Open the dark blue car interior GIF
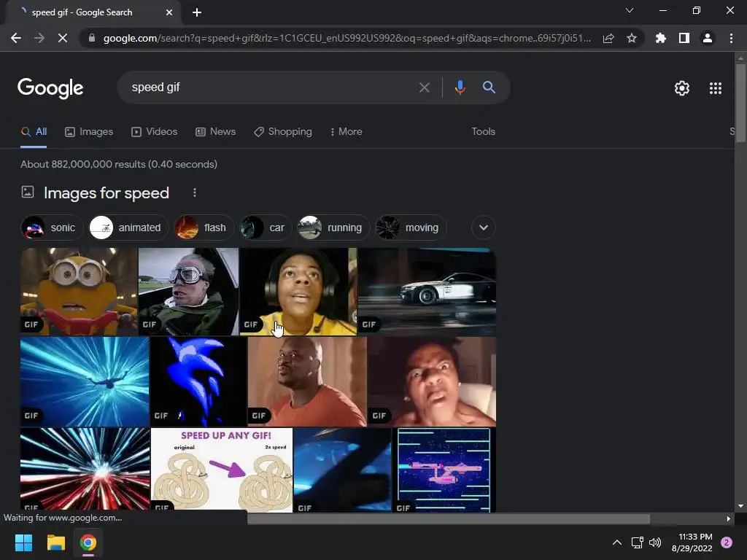The image size is (747, 560). 343,470
